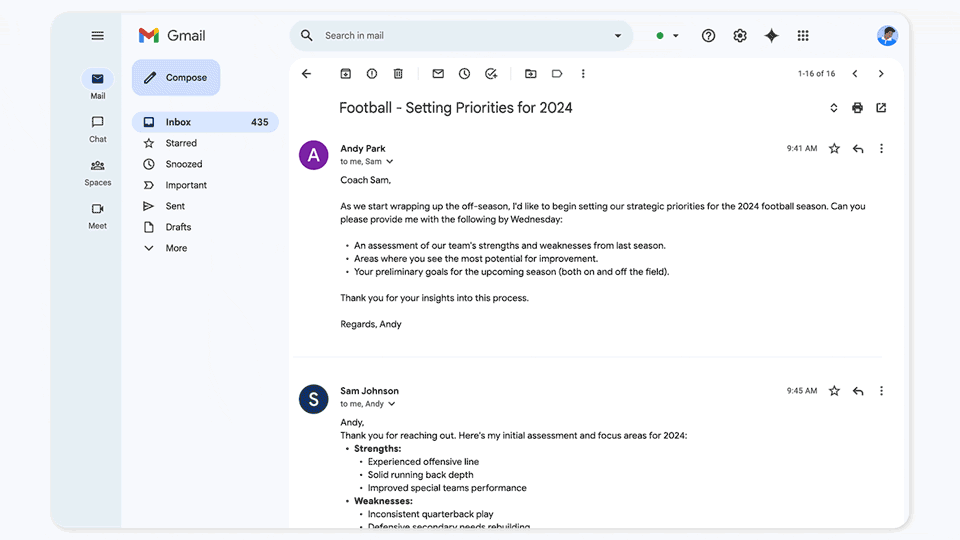Report spam using the exclamation icon
Image resolution: width=960 pixels, height=540 pixels.
(x=372, y=73)
